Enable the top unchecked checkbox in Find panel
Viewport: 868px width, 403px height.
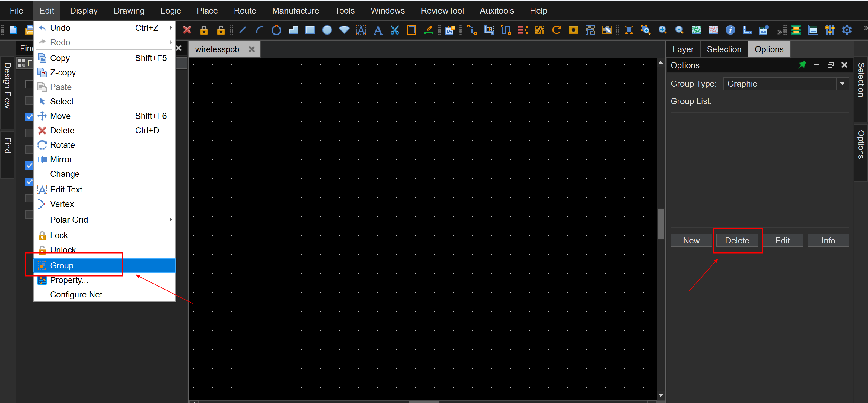point(29,84)
